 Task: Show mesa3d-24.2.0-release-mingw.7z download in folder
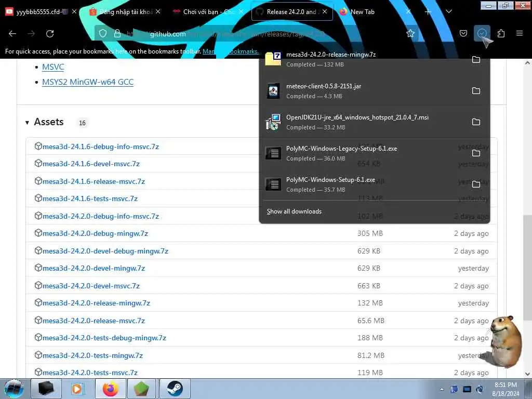click(x=476, y=60)
